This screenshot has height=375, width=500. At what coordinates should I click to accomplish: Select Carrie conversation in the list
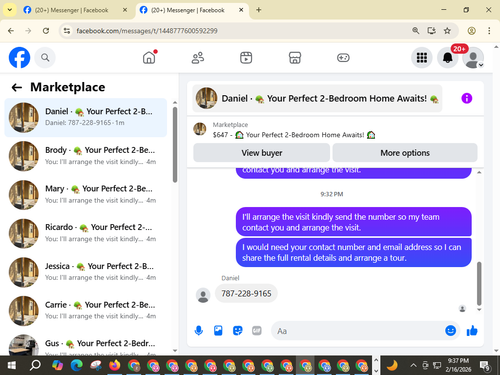point(86,311)
